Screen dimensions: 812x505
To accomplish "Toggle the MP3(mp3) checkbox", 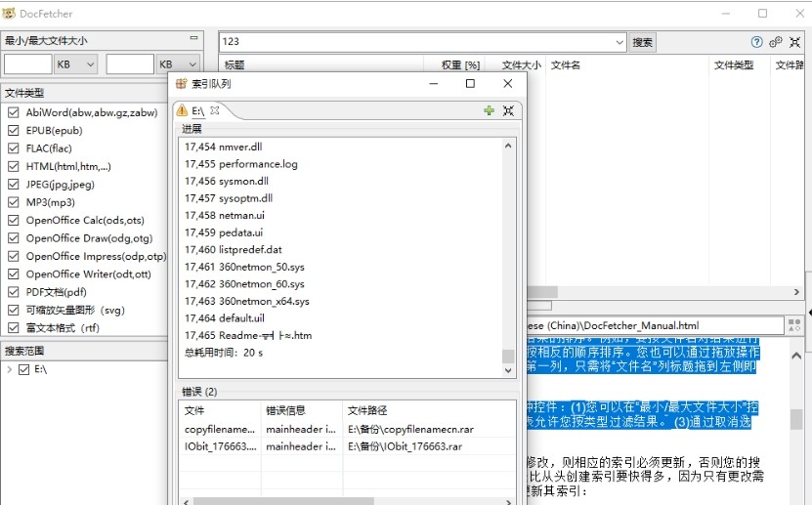I will (14, 202).
